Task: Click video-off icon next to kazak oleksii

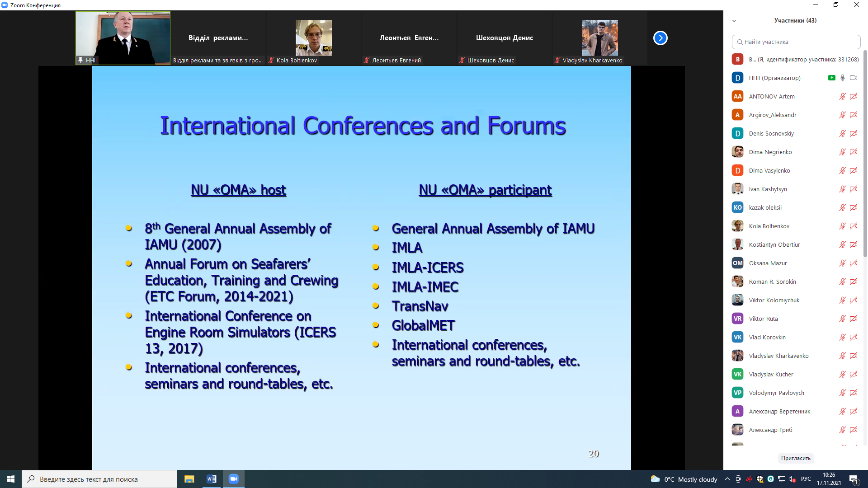Action: click(x=854, y=207)
